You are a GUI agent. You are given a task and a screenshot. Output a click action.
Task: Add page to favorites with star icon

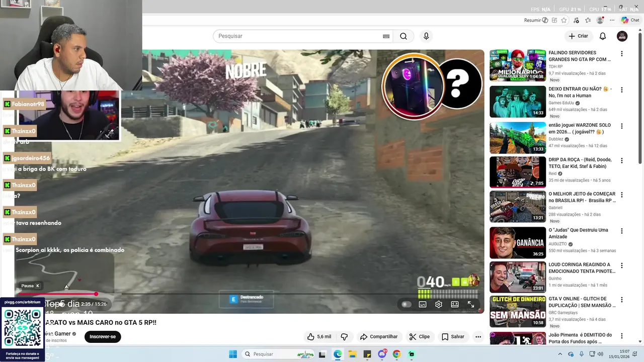tap(564, 20)
